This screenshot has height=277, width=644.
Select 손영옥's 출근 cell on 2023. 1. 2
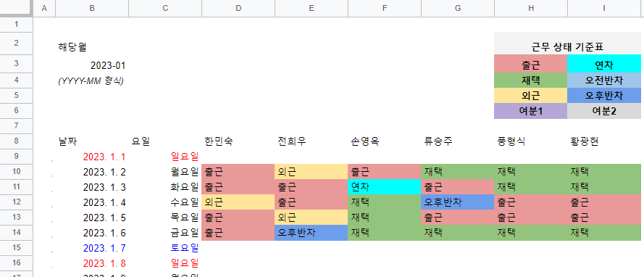[385, 172]
